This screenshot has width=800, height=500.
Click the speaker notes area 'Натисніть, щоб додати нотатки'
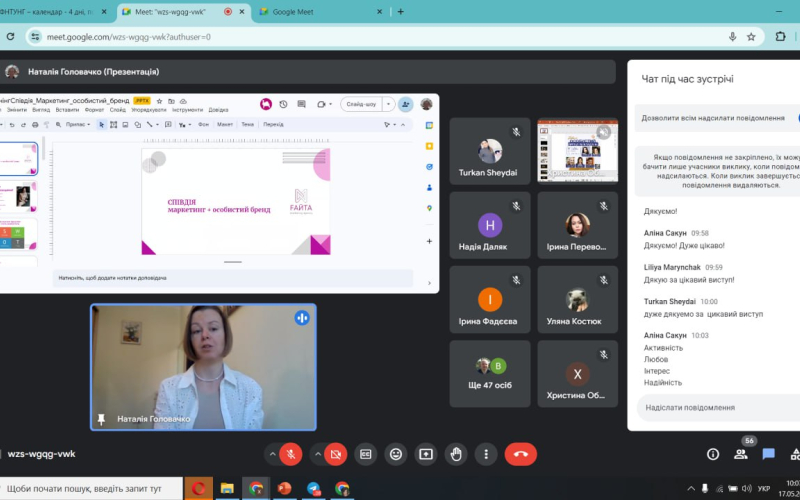tap(233, 278)
